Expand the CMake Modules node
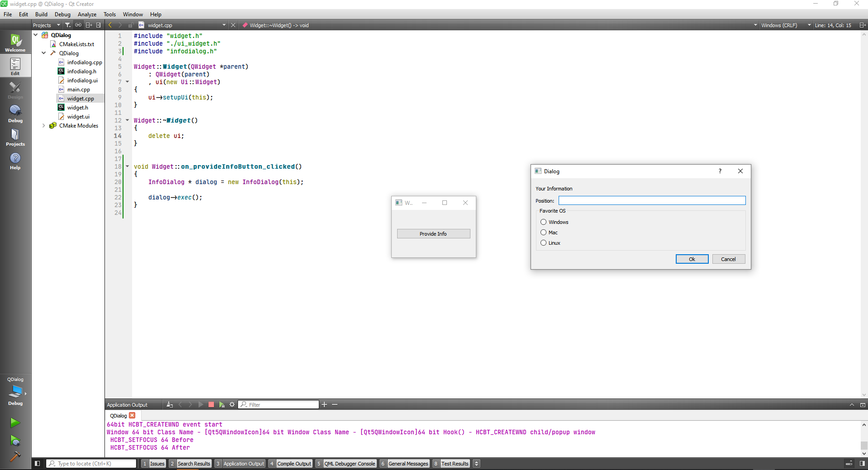The width and height of the screenshot is (868, 470). tap(44, 125)
